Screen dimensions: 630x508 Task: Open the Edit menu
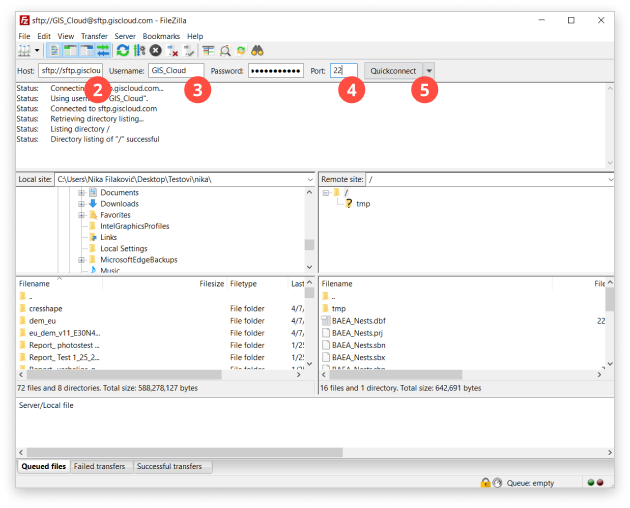click(44, 36)
